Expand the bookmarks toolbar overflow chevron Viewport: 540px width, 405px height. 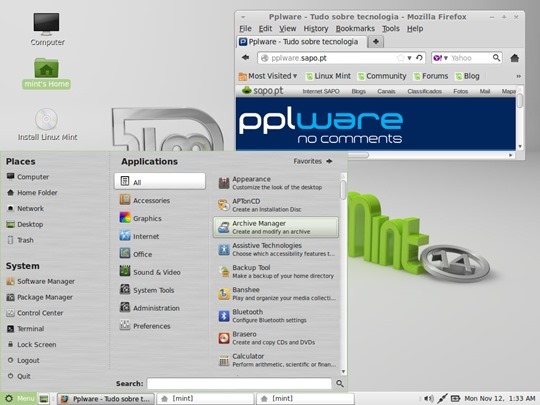tap(518, 76)
